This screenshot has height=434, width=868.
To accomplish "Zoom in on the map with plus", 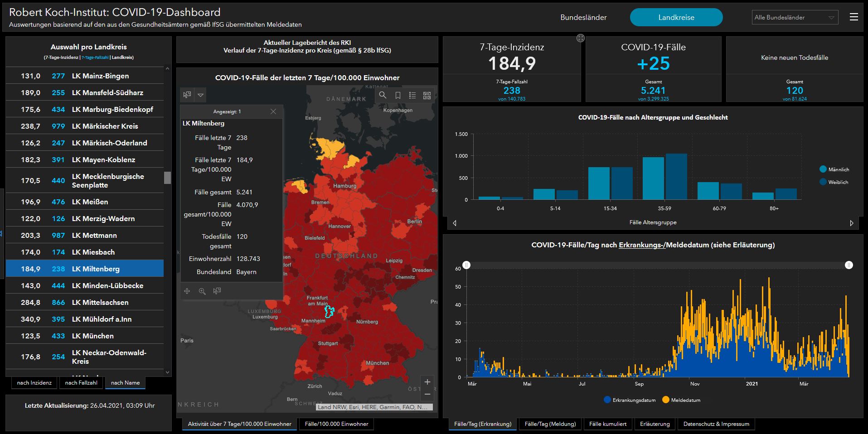I will coord(427,382).
